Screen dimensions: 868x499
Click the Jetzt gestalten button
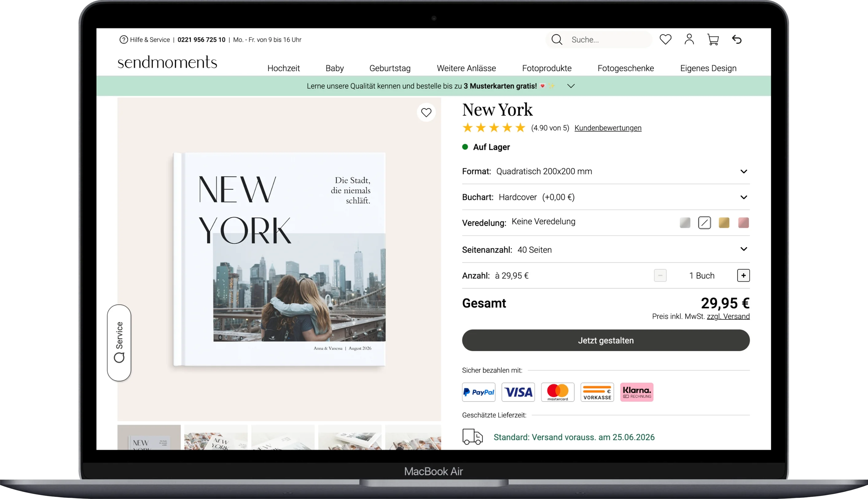[606, 340]
